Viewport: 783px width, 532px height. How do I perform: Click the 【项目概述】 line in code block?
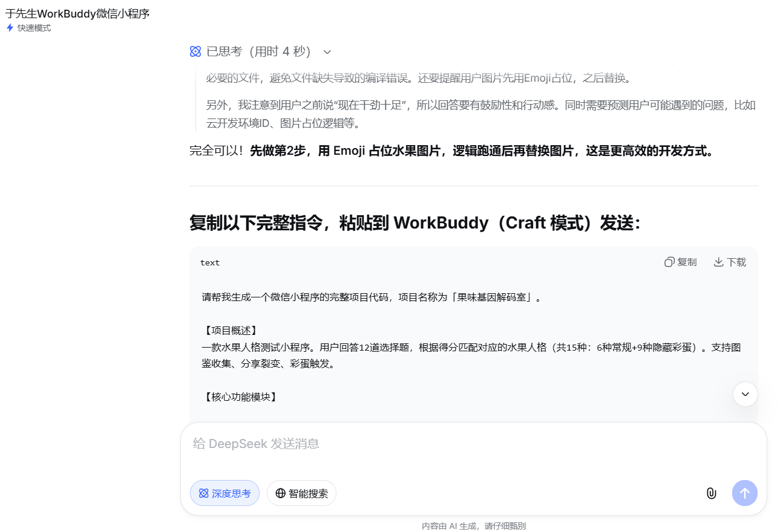230,331
